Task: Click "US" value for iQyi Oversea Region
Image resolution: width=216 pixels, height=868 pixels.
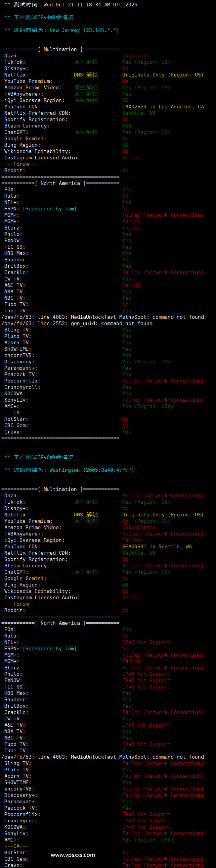Action: click(x=125, y=100)
